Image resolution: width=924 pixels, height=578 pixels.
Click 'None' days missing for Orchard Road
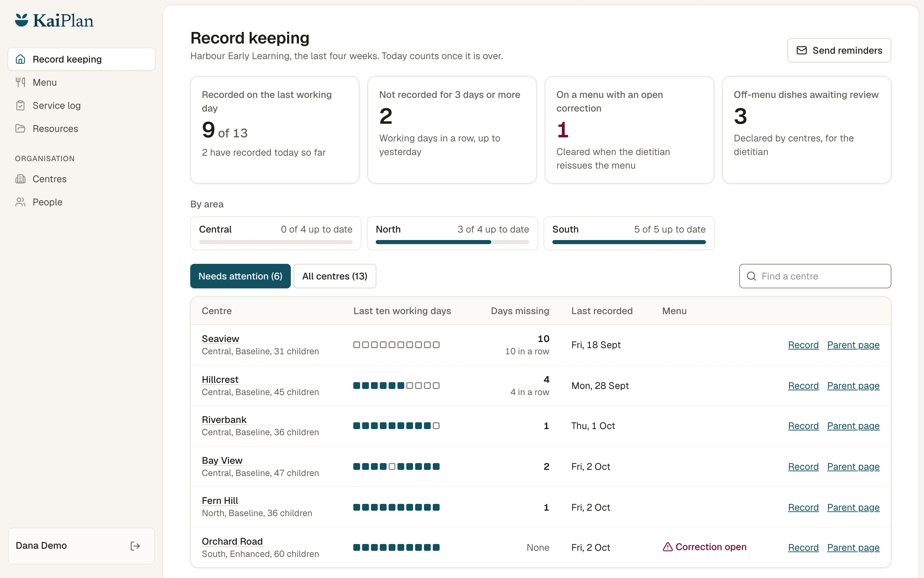tap(538, 548)
